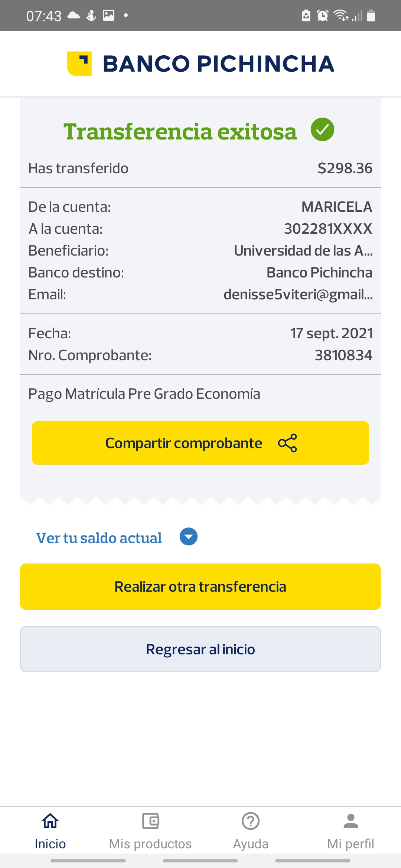Tap the battery status bar icon
The image size is (401, 868).
click(x=371, y=16)
